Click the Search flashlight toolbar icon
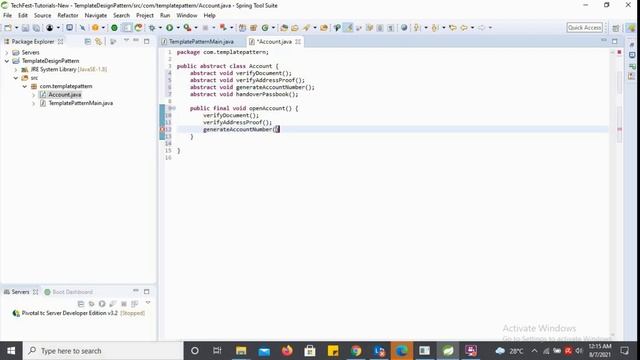 coord(306,28)
